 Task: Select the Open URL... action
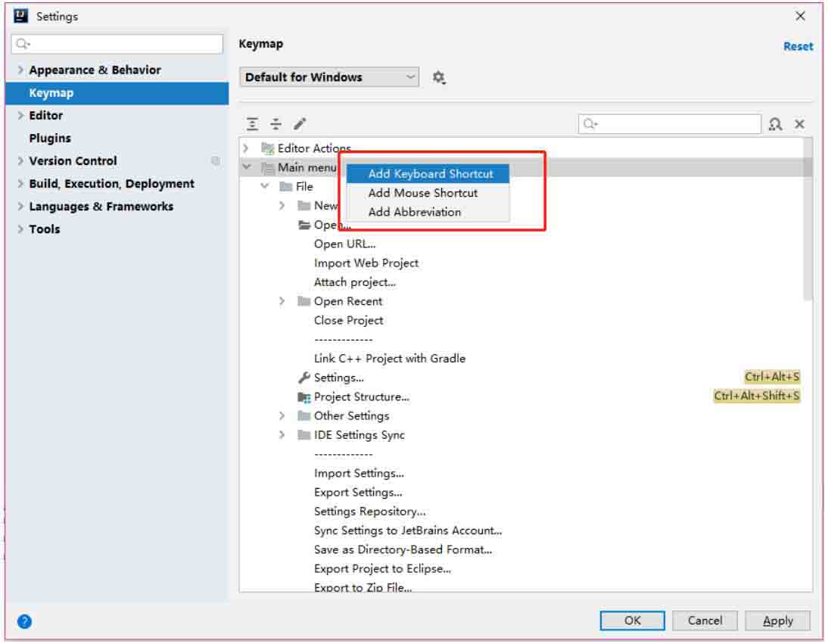click(345, 244)
